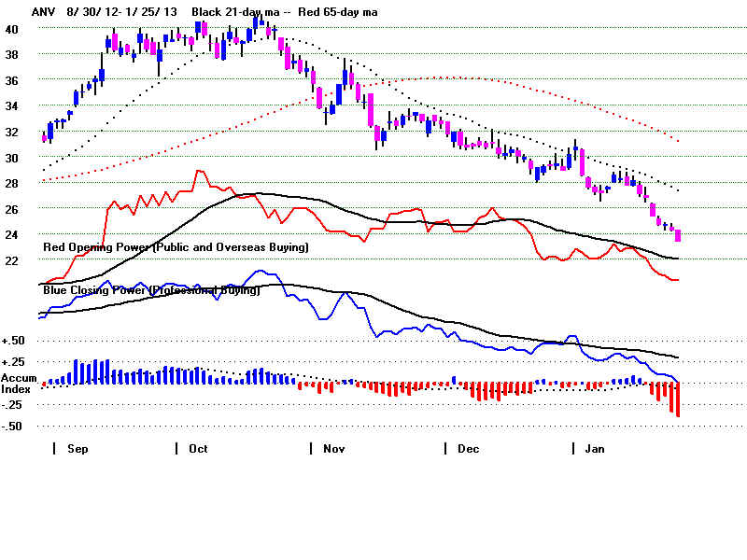Choose the Jan month marker

(x=594, y=448)
